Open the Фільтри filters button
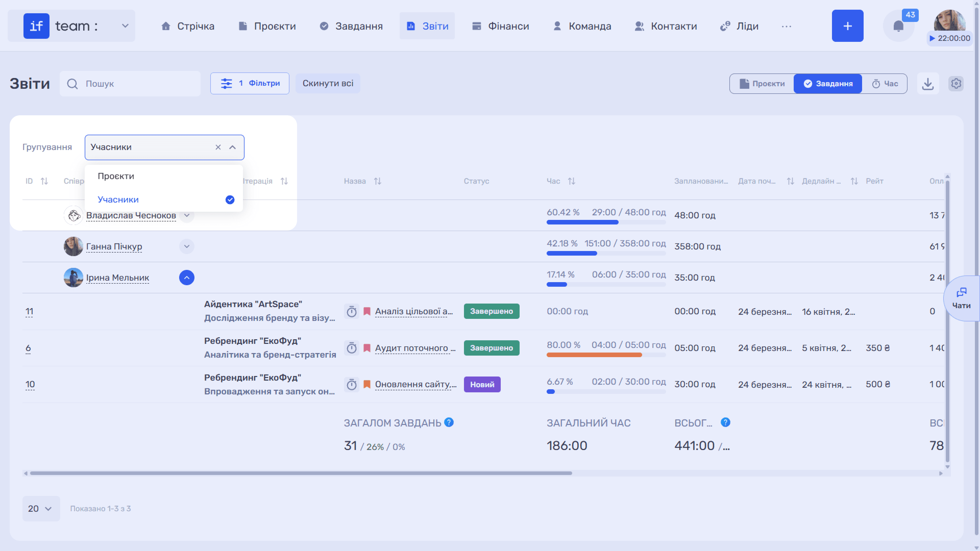 [250, 83]
